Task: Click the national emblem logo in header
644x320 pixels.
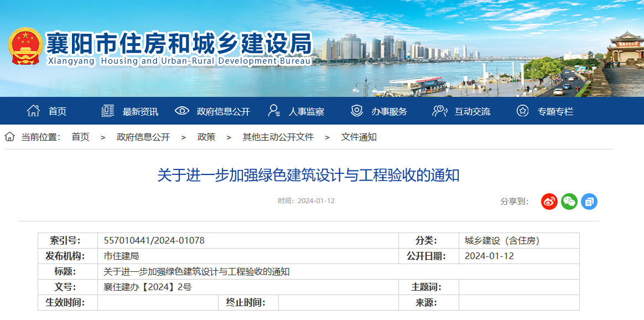Action: [25, 46]
